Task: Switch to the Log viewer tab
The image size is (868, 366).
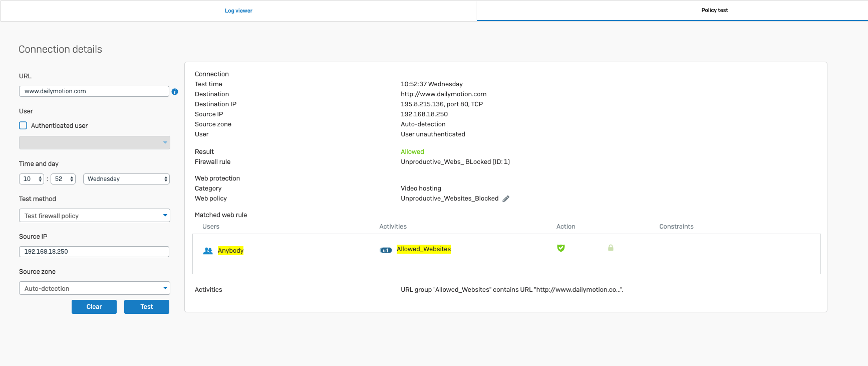Action: coord(238,11)
